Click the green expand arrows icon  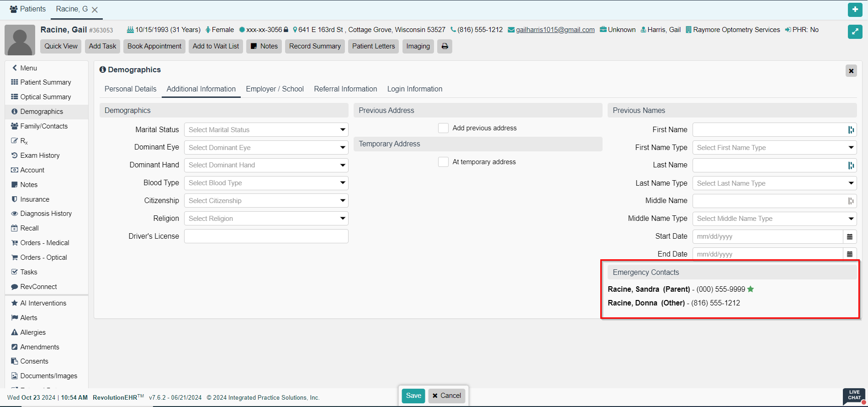pos(855,32)
